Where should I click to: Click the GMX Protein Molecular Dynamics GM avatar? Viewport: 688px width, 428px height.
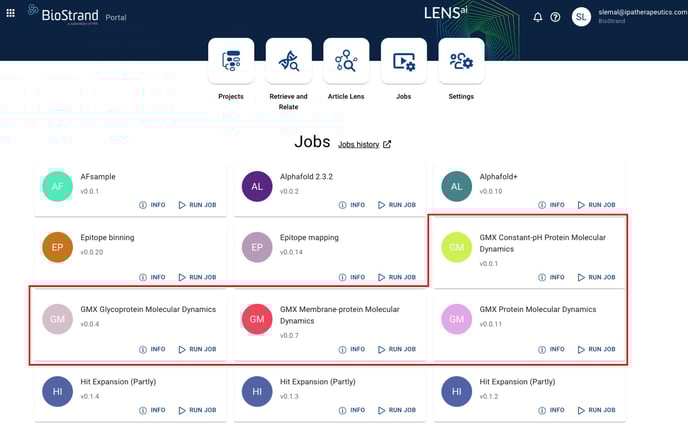tap(457, 319)
